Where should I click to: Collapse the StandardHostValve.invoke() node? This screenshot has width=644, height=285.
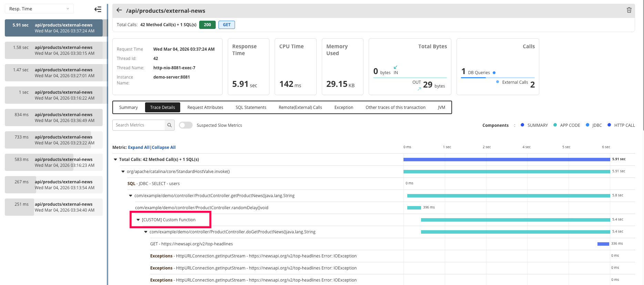(123, 172)
